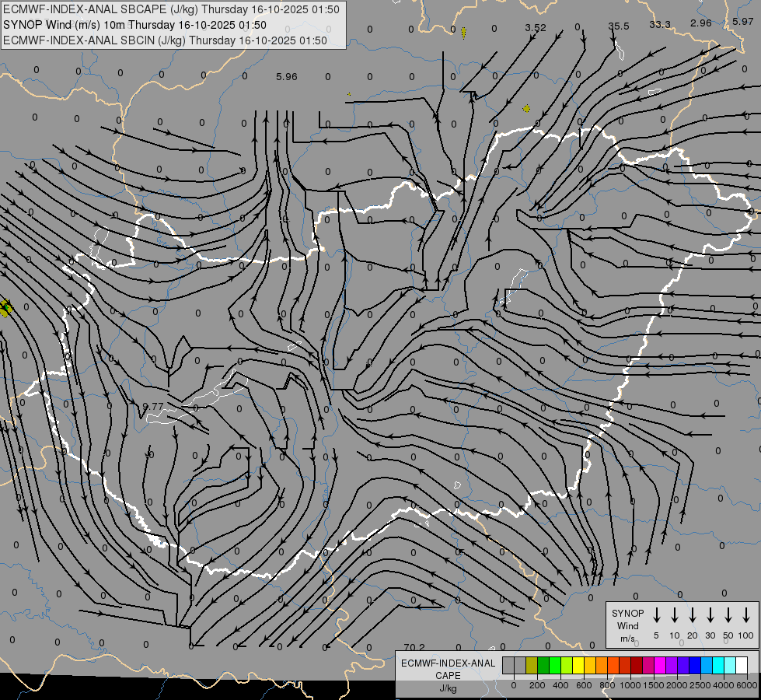761x700 pixels.
Task: Click the 100 m/s wind arrow in legend
Action: coord(746,615)
